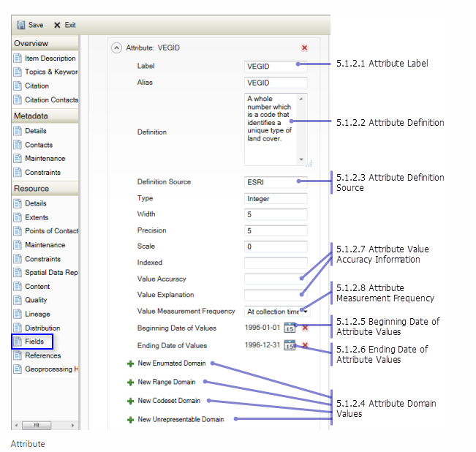
Task: Click New Codeset Domain link text
Action: coord(169,401)
